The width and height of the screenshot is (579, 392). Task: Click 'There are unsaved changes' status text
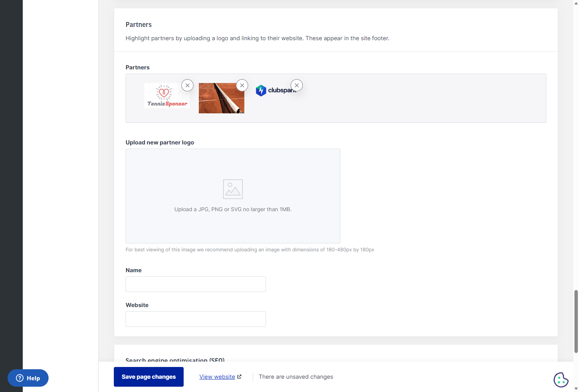pos(296,377)
